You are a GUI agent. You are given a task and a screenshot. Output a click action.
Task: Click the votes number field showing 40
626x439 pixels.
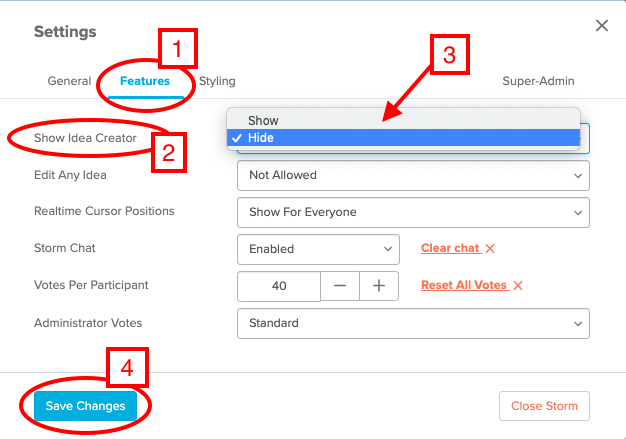coord(279,286)
